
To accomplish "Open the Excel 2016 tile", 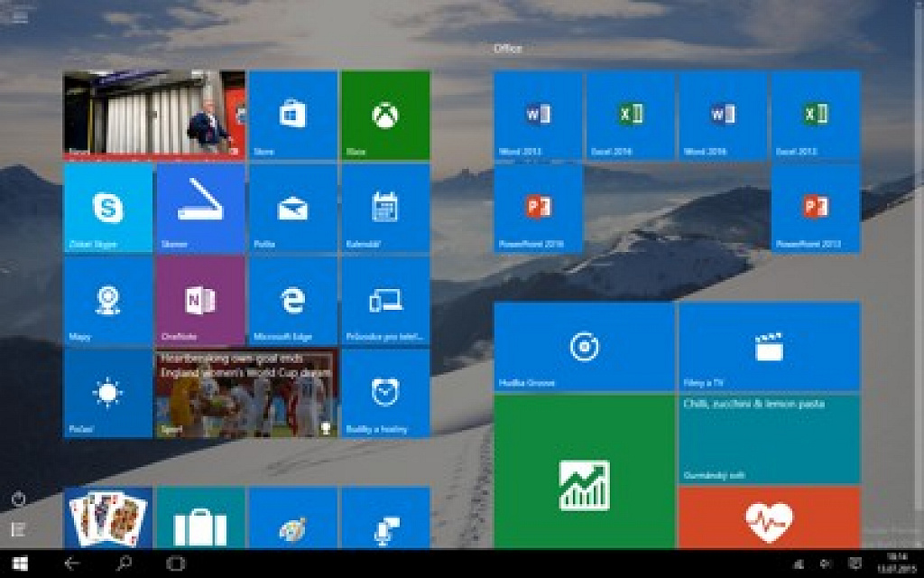I will click(x=631, y=115).
